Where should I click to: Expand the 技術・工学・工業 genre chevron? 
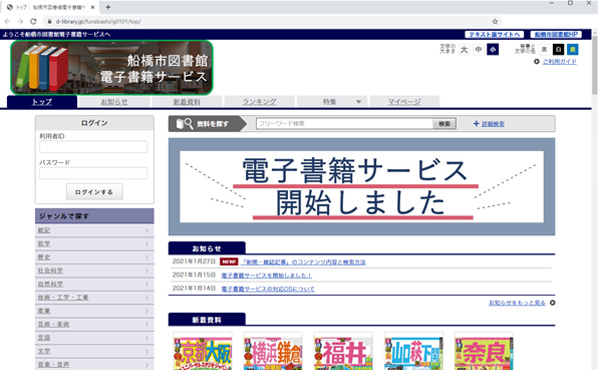[x=147, y=298]
